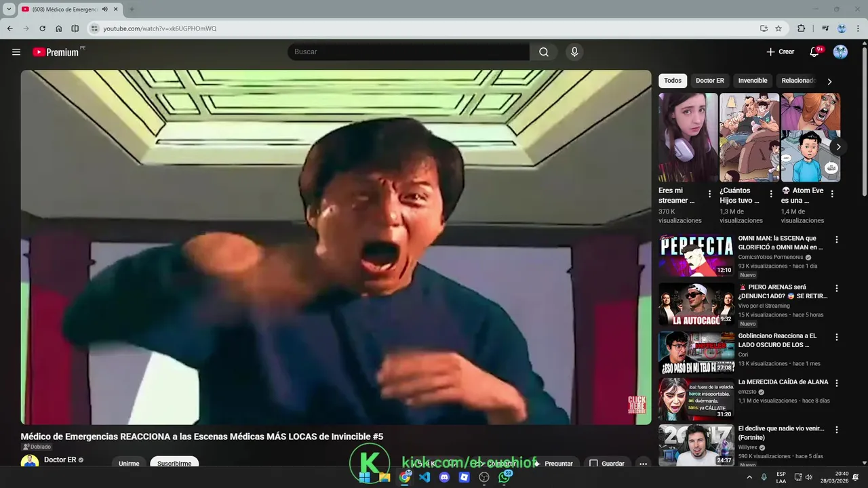
Task: Go to the YouTube Premium home logo
Action: pyautogui.click(x=56, y=52)
